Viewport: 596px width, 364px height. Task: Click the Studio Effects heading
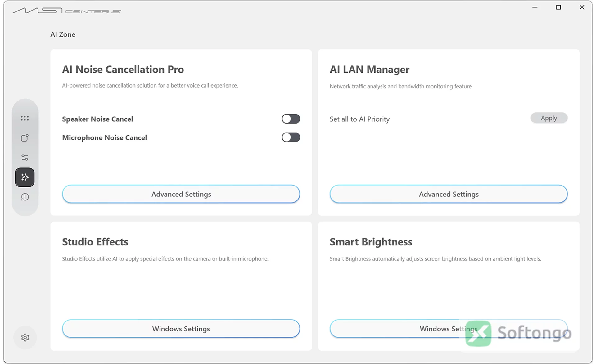click(95, 242)
